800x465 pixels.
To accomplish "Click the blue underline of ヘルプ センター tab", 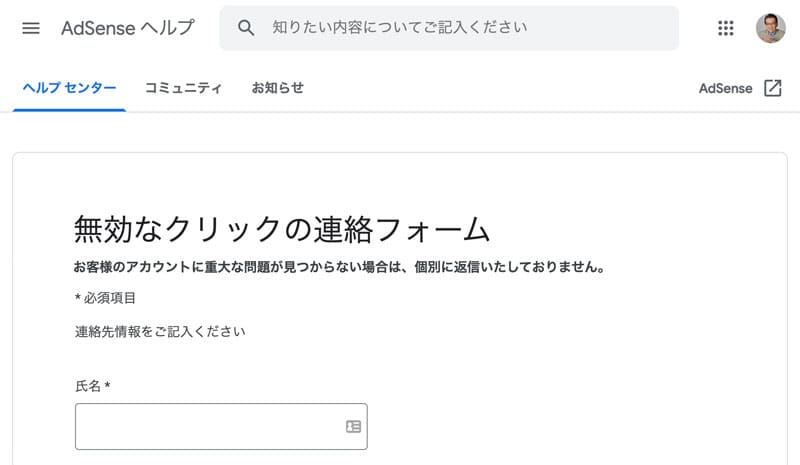I will click(x=69, y=110).
